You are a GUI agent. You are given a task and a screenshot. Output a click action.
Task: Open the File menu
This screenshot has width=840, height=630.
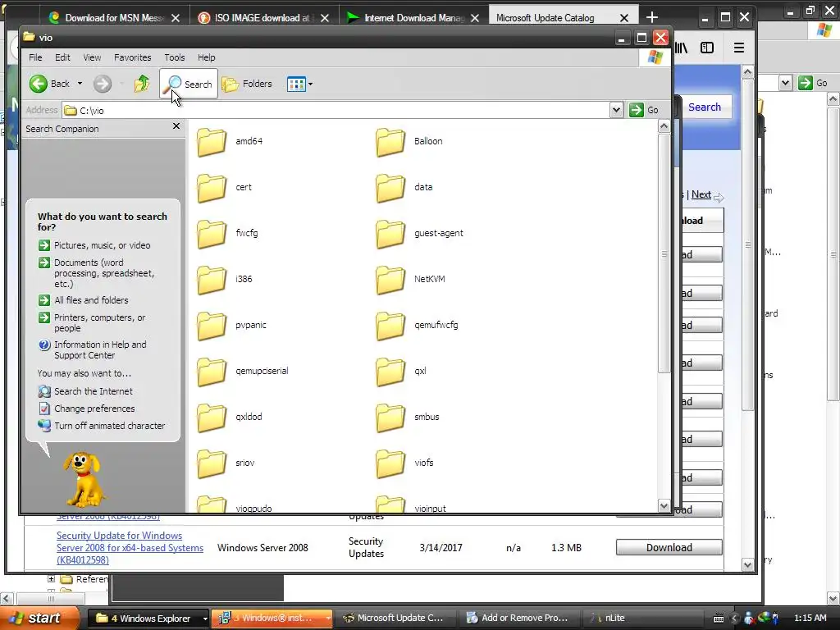35,57
